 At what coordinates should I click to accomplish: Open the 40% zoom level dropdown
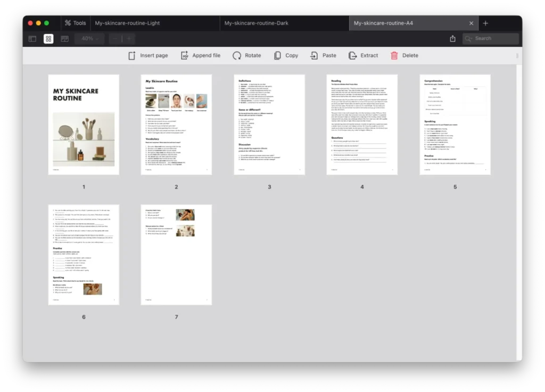point(89,38)
